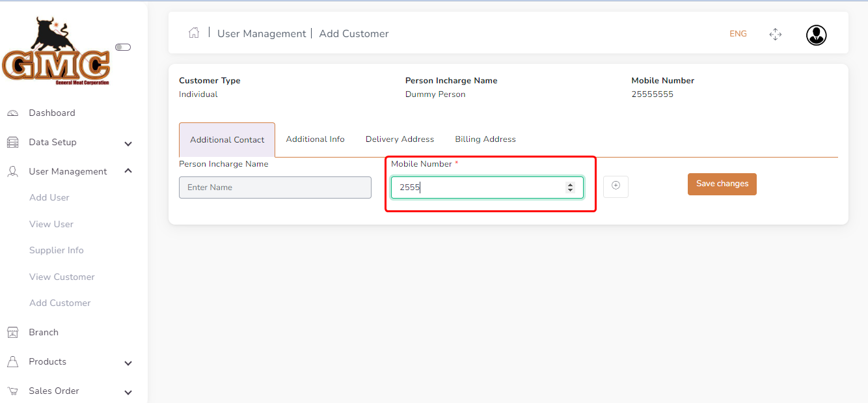Switch to the Additional Info tab
Image resolution: width=868 pixels, height=403 pixels.
[x=315, y=139]
